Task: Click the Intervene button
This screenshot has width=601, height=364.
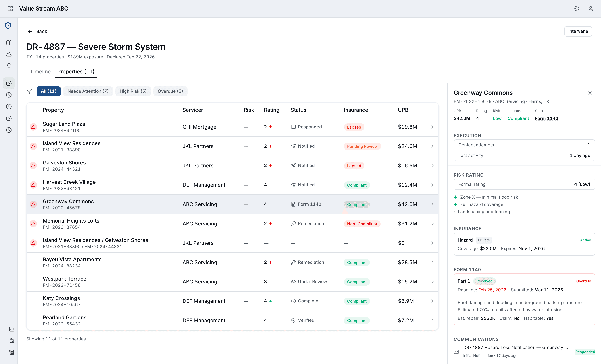Action: (x=578, y=31)
